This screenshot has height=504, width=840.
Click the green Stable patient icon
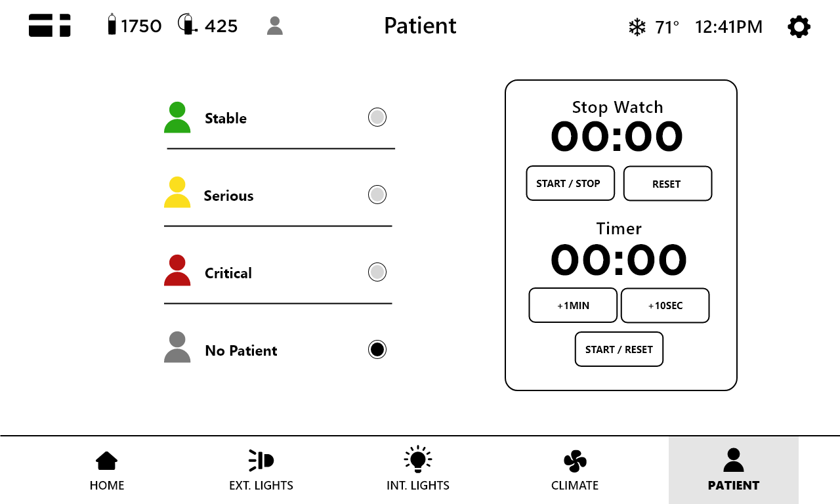177,118
